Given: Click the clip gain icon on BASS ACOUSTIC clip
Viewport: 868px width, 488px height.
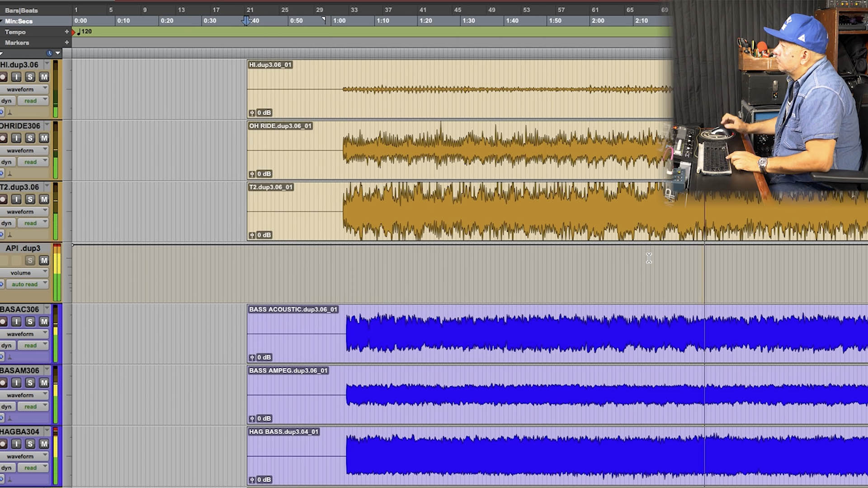Looking at the screenshot, I should click(253, 357).
